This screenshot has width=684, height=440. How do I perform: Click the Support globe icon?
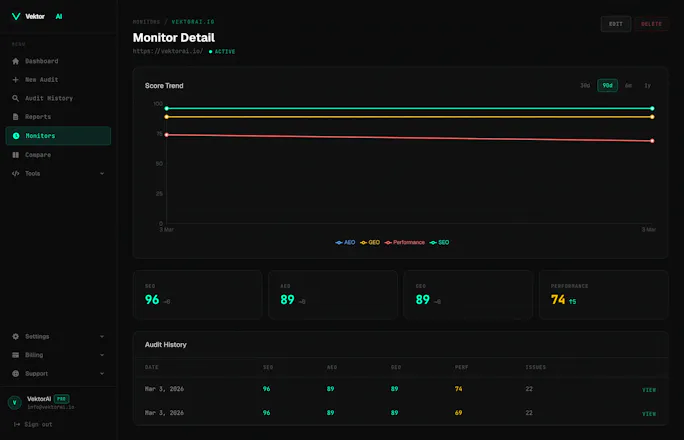[16, 374]
